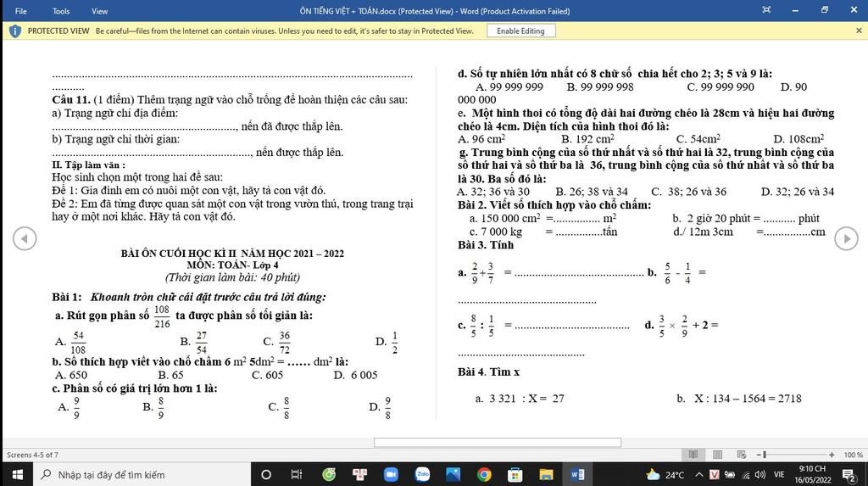Toggle full screen reading mode icon
868x486 pixels.
[x=766, y=10]
